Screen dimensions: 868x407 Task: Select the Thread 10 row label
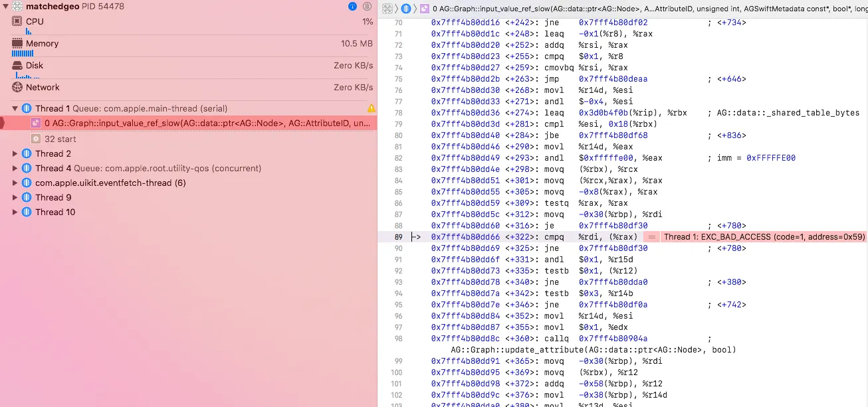click(55, 212)
